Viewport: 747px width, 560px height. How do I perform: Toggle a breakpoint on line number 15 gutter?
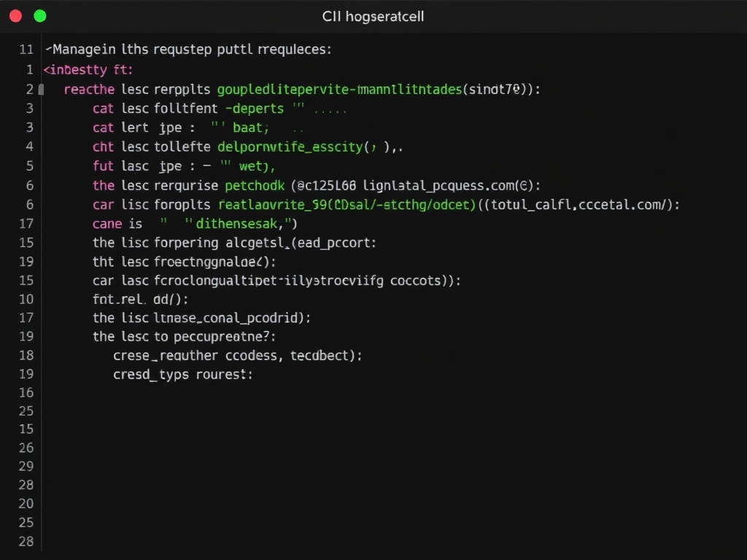pos(26,242)
